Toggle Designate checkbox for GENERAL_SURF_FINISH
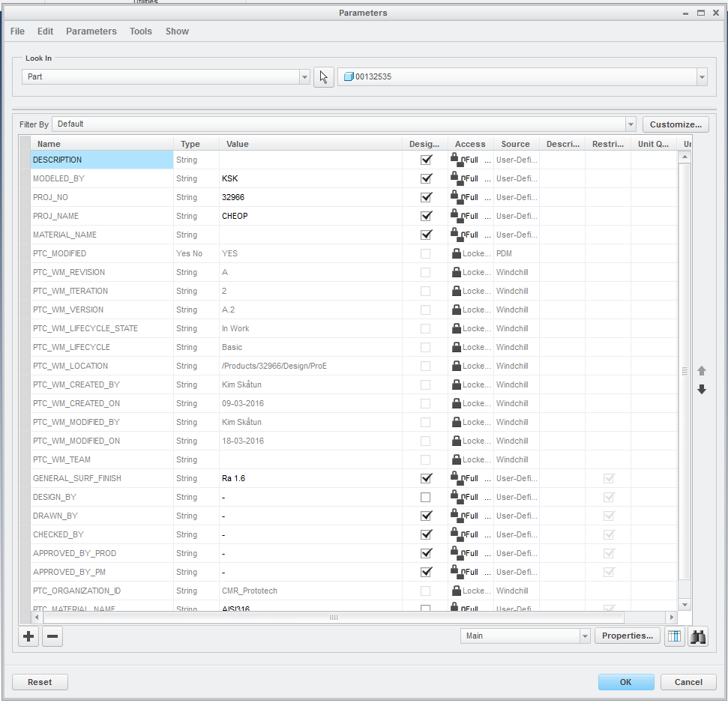The image size is (728, 703). click(426, 478)
